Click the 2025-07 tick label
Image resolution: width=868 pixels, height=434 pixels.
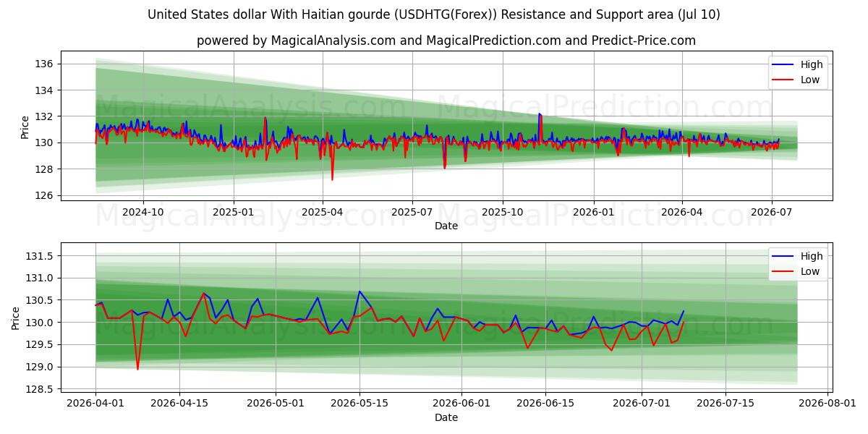tap(412, 212)
